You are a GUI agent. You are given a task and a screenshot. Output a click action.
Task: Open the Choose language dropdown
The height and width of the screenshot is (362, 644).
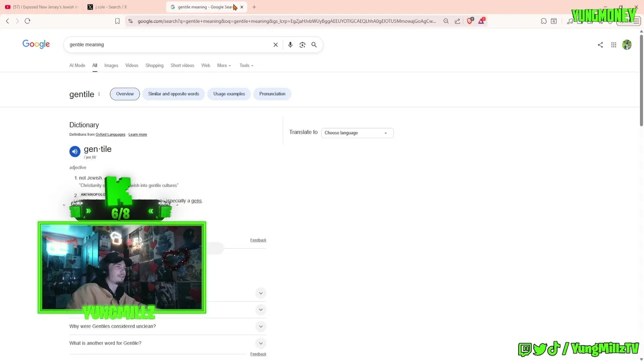pyautogui.click(x=357, y=133)
